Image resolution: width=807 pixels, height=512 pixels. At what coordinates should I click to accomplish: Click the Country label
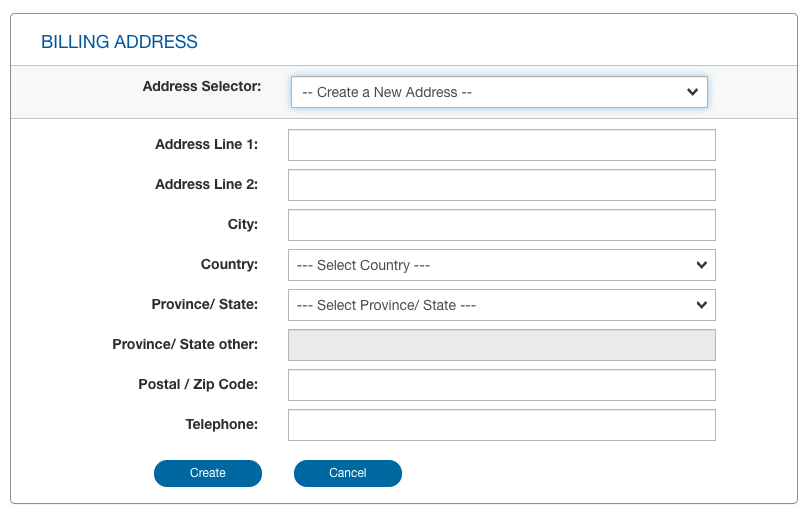coord(229,264)
